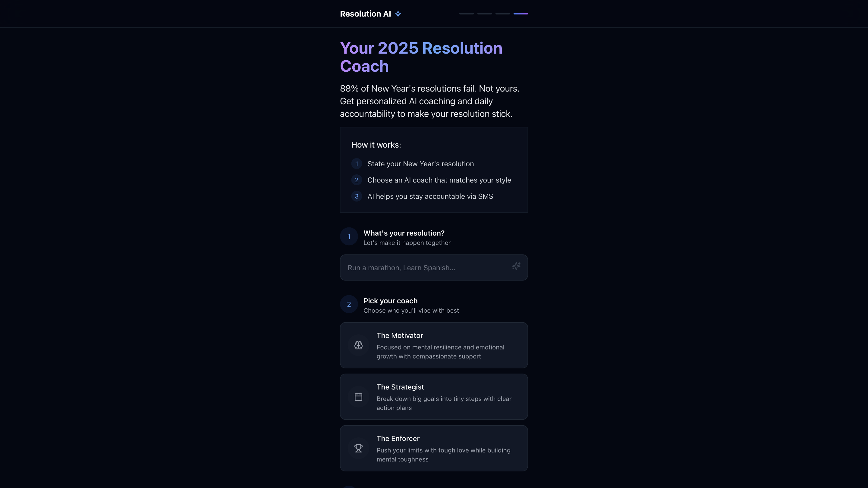
Task: Click the first progress step indicator at top
Action: [466, 14]
